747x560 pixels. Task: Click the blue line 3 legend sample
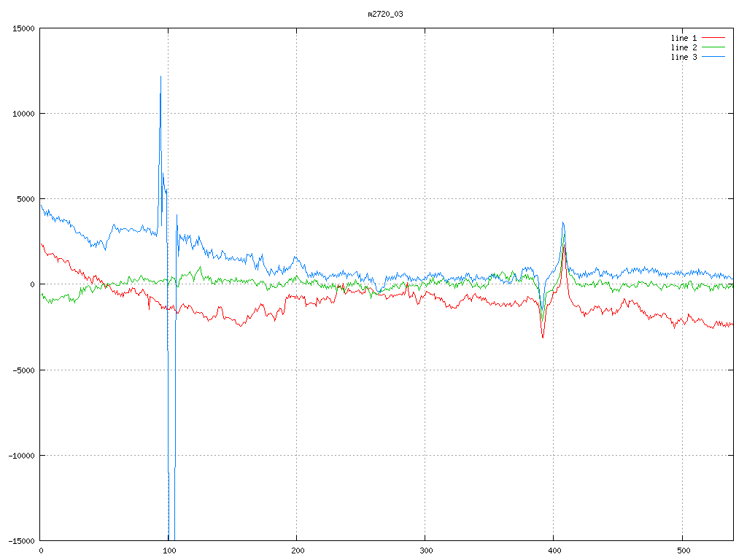pos(713,57)
